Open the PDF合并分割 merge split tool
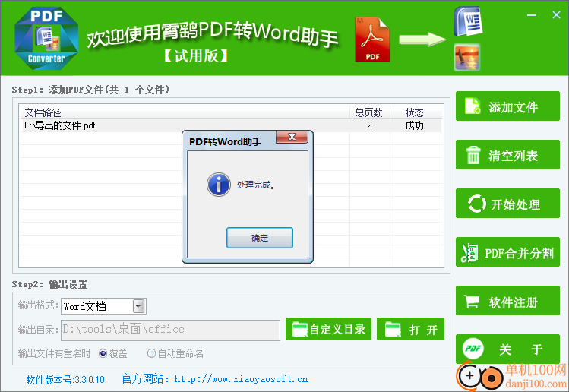Viewport: 569px width, 392px height. click(507, 252)
